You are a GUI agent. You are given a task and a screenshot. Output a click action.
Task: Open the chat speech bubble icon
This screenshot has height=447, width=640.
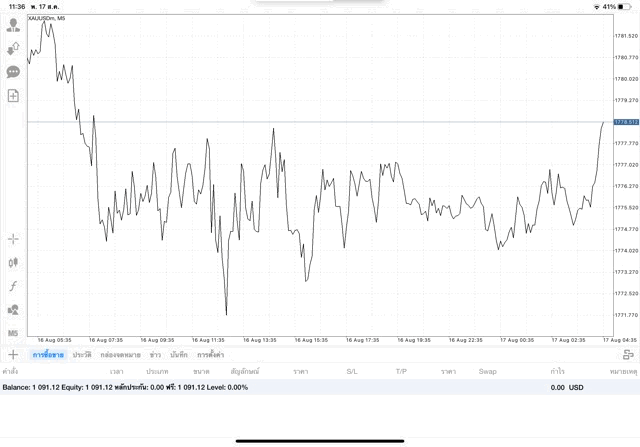[x=13, y=72]
